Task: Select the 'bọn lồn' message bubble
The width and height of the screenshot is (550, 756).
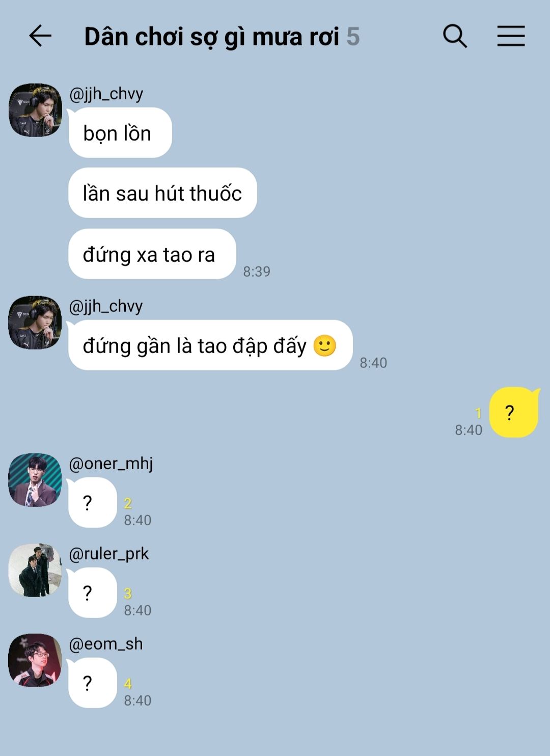Action: (120, 133)
